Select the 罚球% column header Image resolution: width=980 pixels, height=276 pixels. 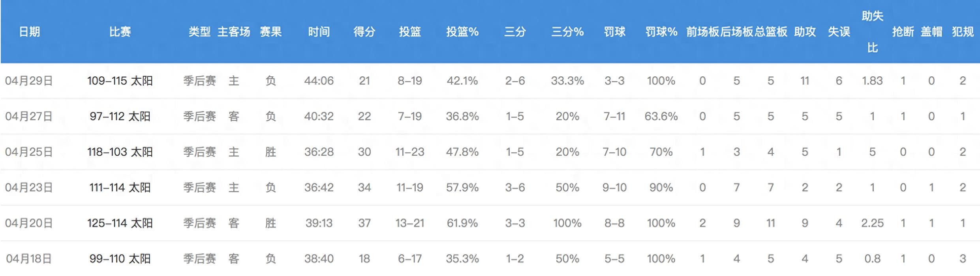click(x=661, y=32)
